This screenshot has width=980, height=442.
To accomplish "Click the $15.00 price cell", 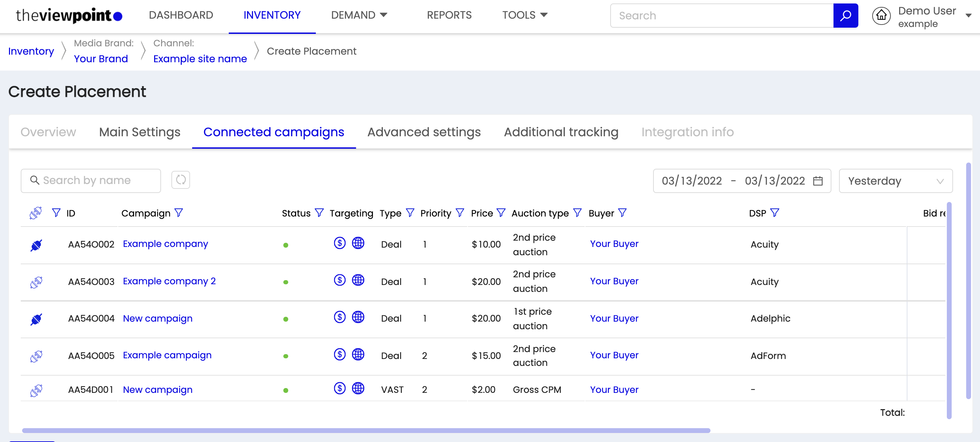I will (486, 356).
